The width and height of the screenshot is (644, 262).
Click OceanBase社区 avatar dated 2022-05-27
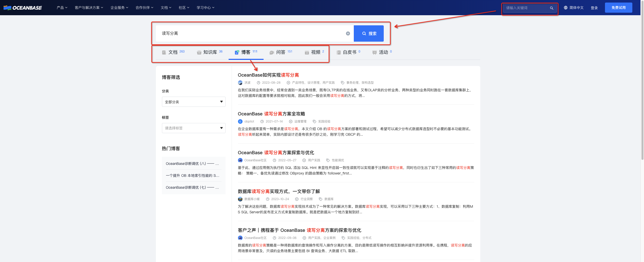click(240, 160)
